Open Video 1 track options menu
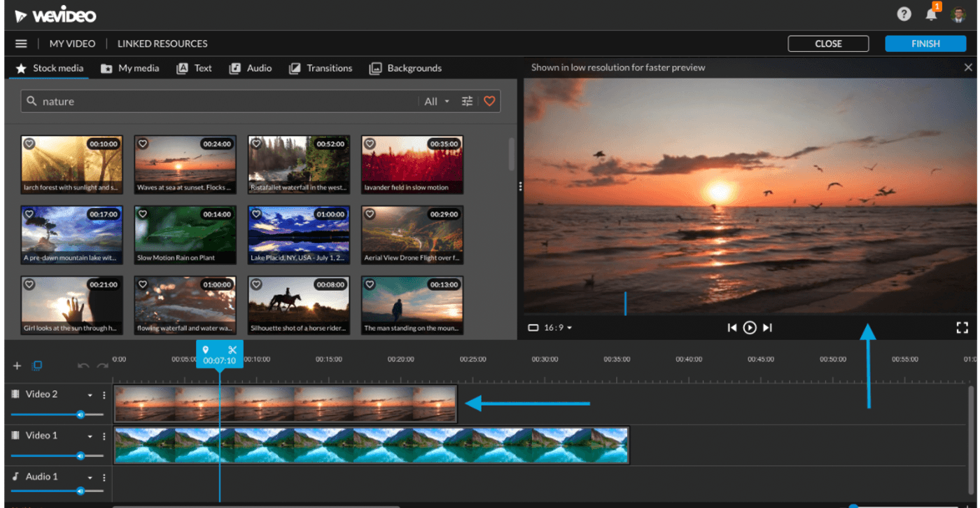 click(104, 437)
